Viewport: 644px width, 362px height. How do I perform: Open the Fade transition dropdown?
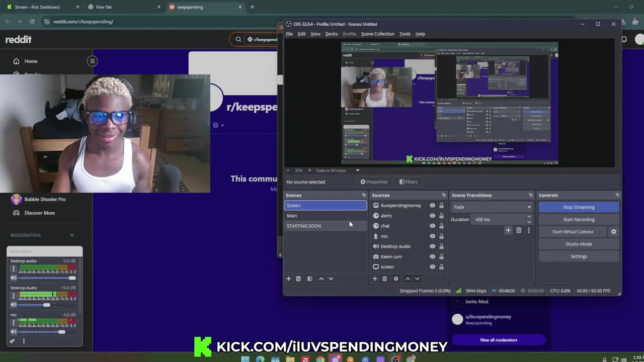pyautogui.click(x=492, y=207)
